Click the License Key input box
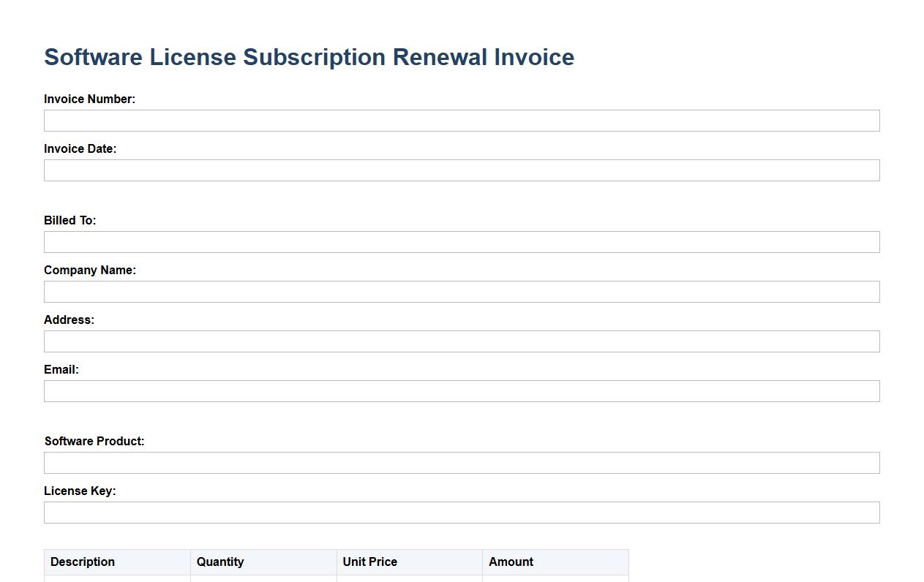 click(462, 513)
